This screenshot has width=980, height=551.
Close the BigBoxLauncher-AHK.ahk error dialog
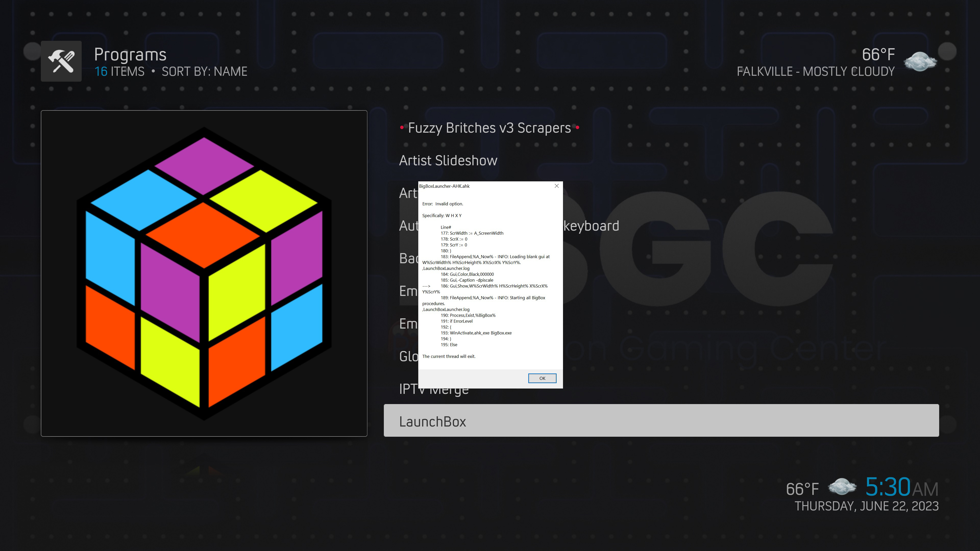click(557, 186)
